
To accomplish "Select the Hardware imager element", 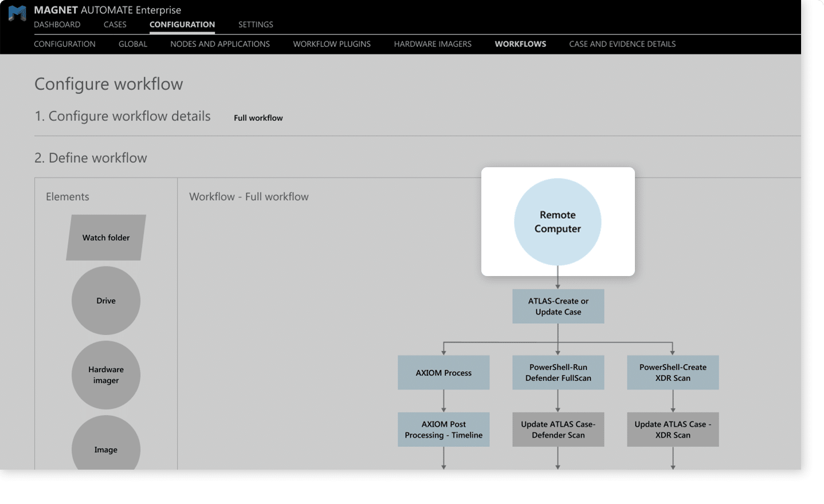I will (106, 375).
